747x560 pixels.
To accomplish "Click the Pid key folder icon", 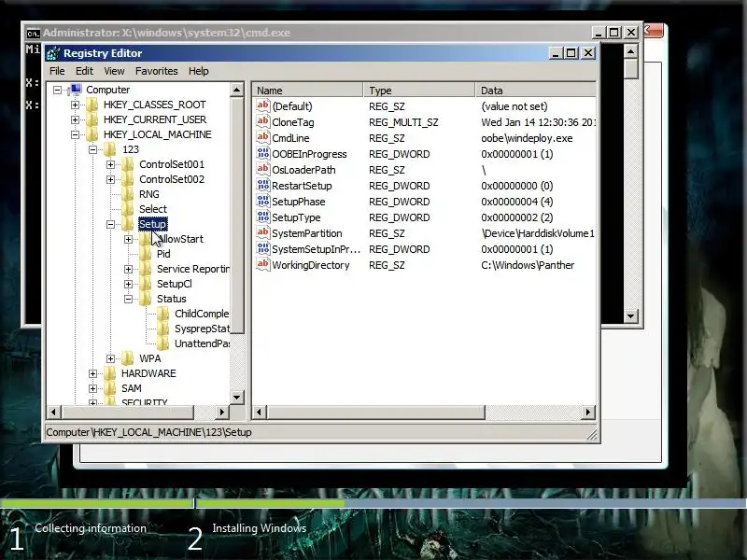I will [x=146, y=254].
